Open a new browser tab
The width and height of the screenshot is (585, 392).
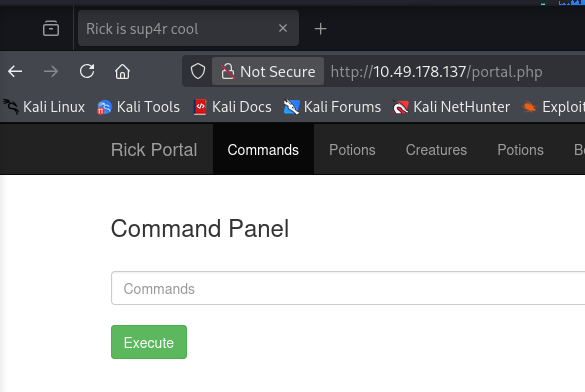click(320, 29)
